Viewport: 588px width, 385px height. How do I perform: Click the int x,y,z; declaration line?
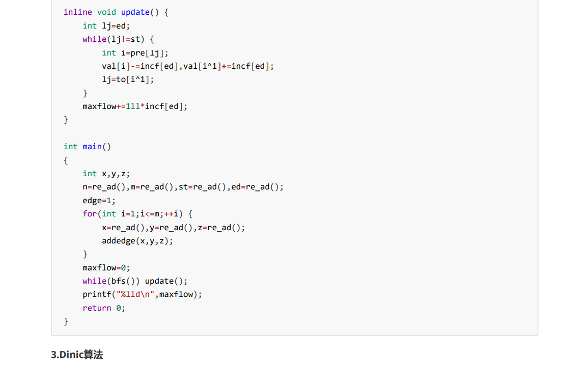point(106,174)
